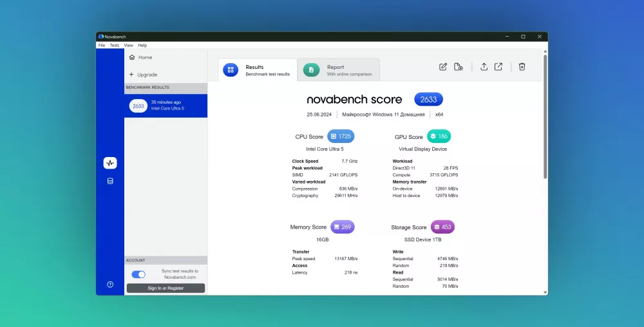
Task: Click the On-device 12891 MB/s value
Action: [x=446, y=189]
